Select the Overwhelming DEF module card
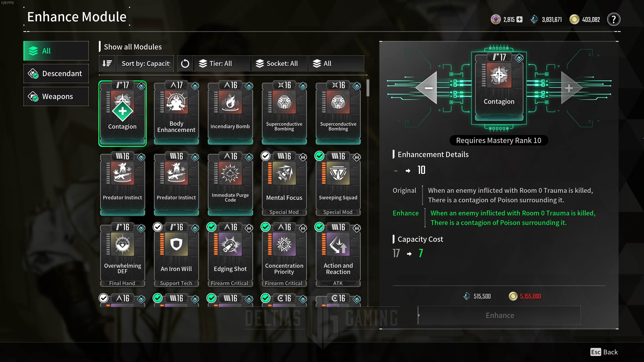 click(123, 255)
